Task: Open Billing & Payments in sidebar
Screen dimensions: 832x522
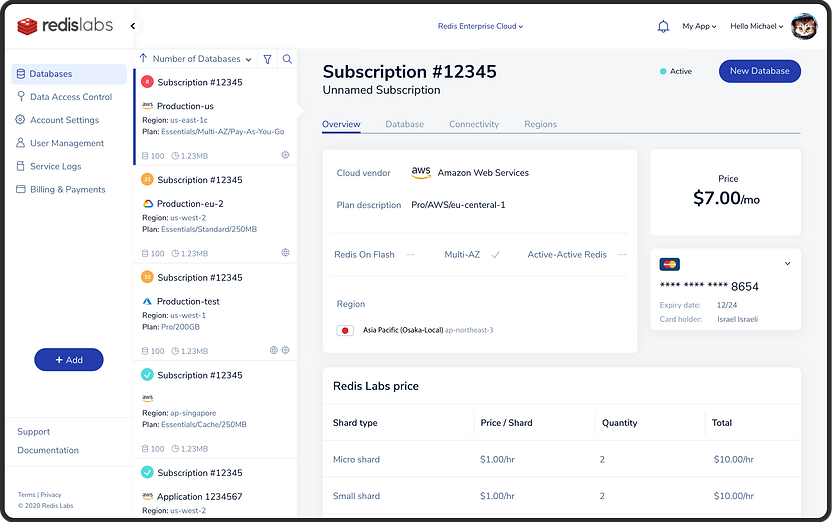Action: click(69, 189)
